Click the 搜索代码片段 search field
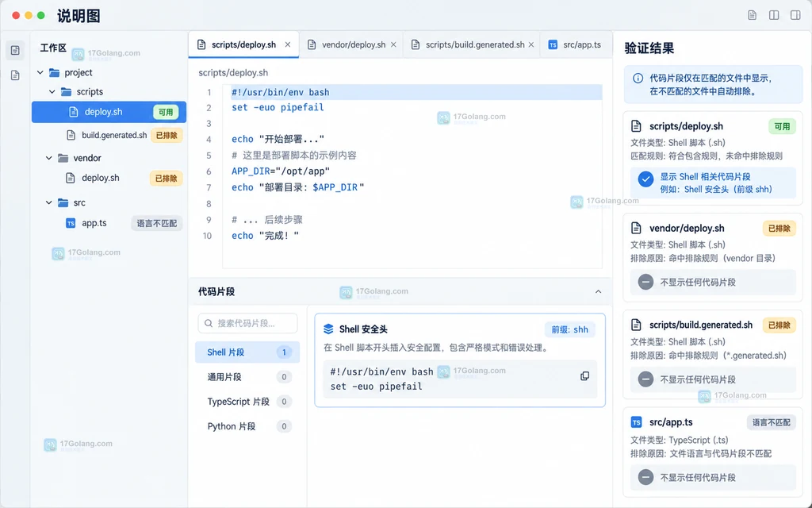Screen dimensions: 812x508 point(247,324)
